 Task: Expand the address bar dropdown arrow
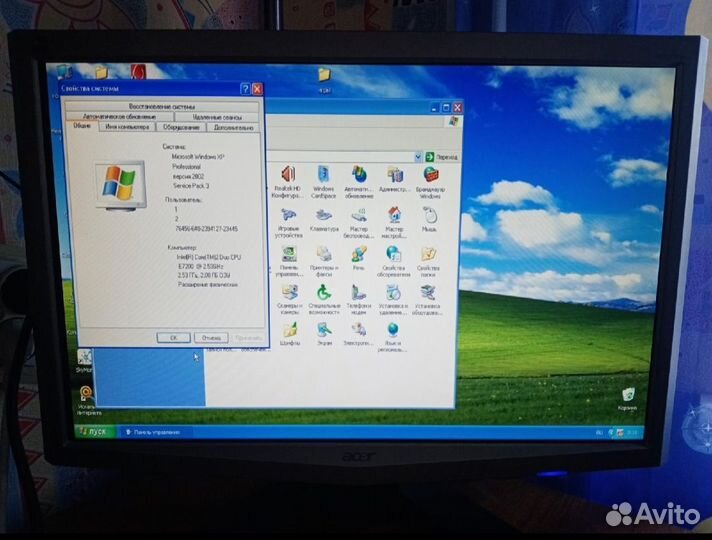click(x=419, y=157)
